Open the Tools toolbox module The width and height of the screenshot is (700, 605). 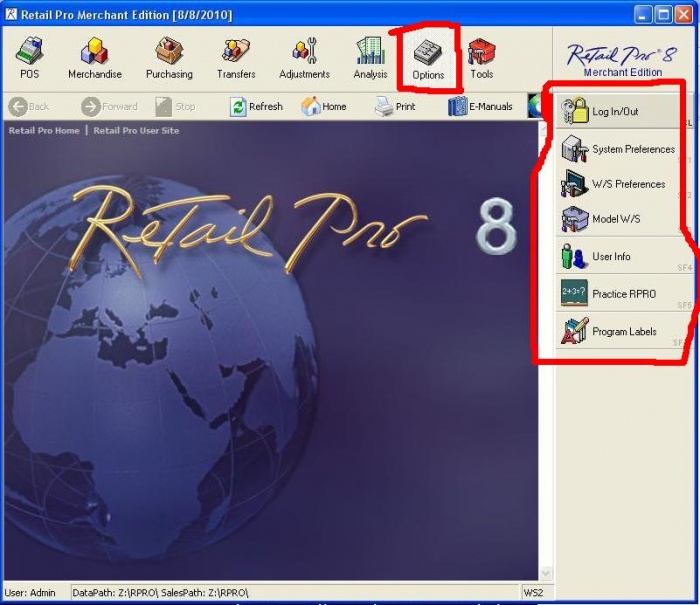(x=481, y=58)
